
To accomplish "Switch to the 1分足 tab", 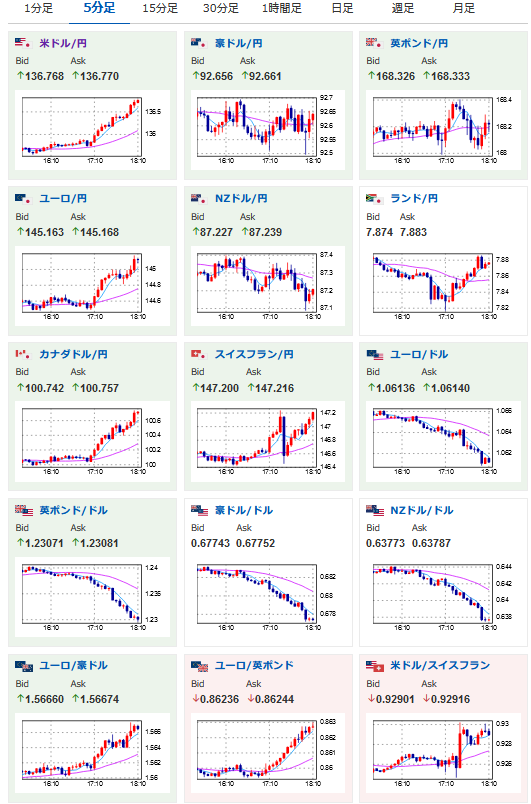I will (x=38, y=9).
